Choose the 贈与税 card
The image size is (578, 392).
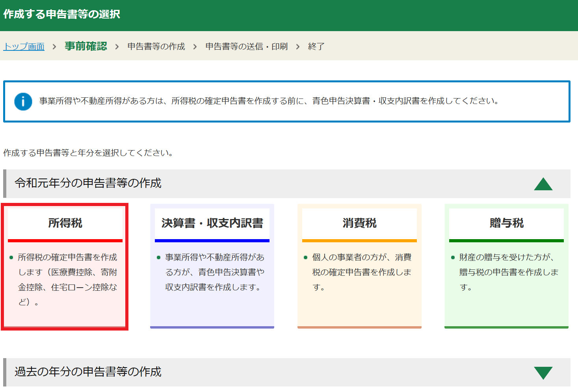click(x=506, y=266)
